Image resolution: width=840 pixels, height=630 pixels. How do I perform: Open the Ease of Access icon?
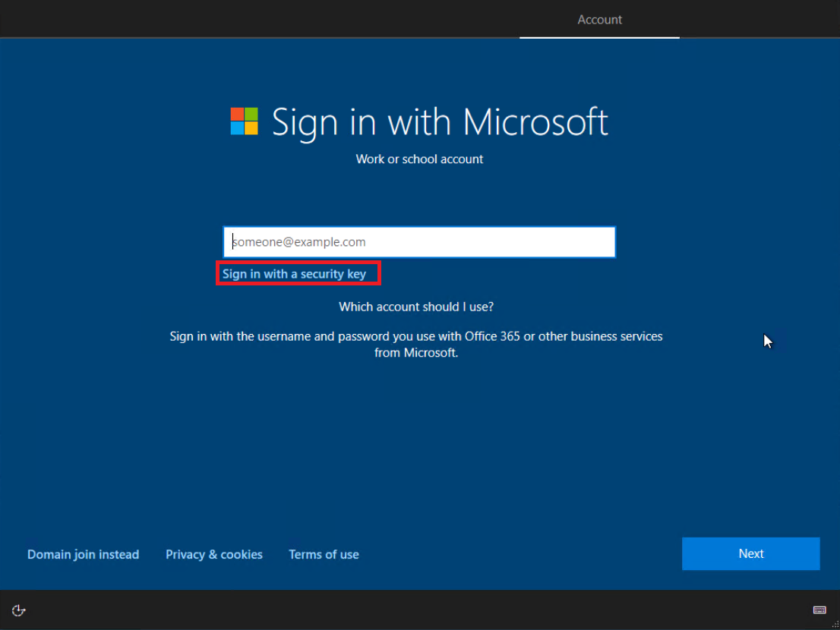point(19,610)
